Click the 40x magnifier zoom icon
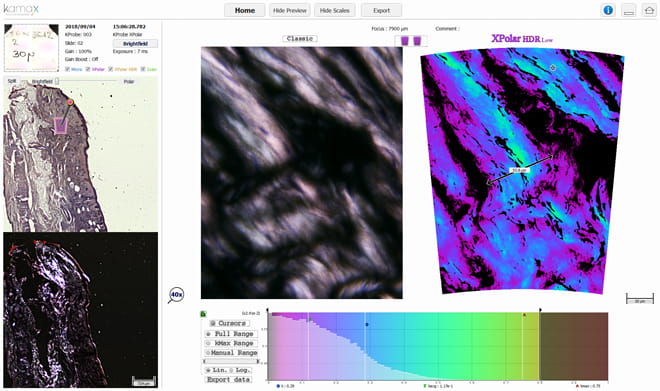Viewport: 660px width, 391px height. tap(176, 295)
